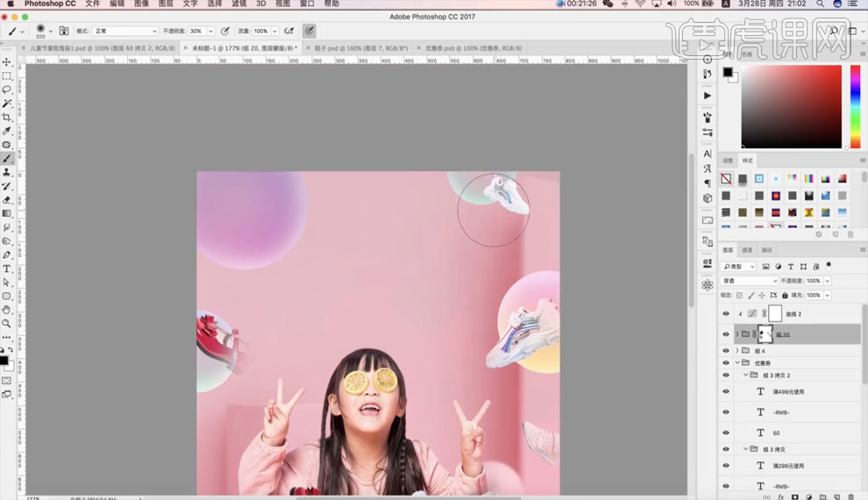
Task: Select the Eraser tool
Action: [x=7, y=199]
